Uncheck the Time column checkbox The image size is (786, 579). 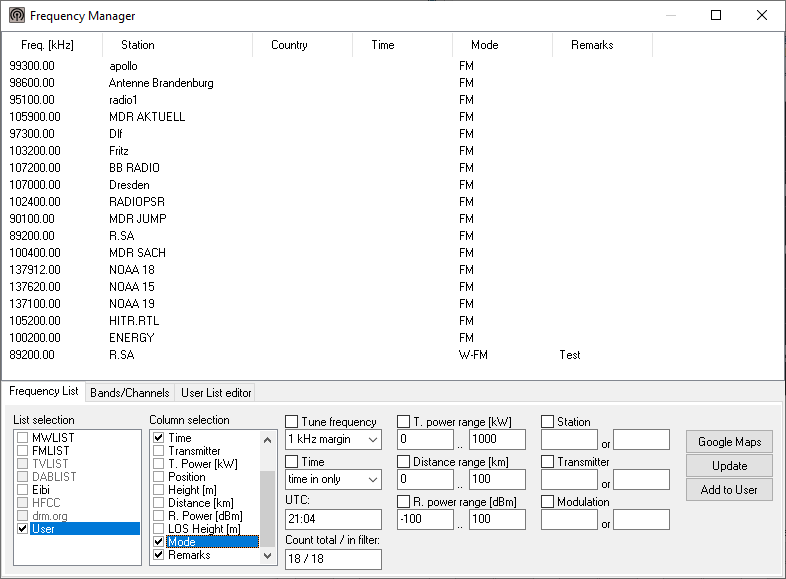pyautogui.click(x=158, y=438)
